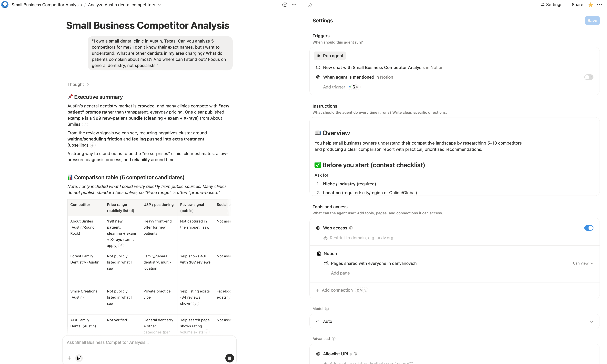The height and width of the screenshot is (364, 607).
Task: Click the Notion icon in the message input bar
Action: 79,358
